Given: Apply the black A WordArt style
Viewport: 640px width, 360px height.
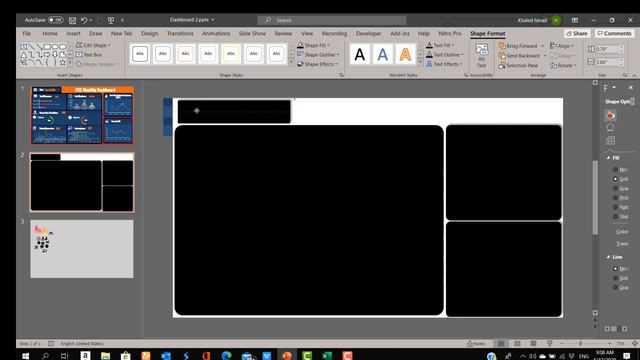Looking at the screenshot, I should coord(360,54).
